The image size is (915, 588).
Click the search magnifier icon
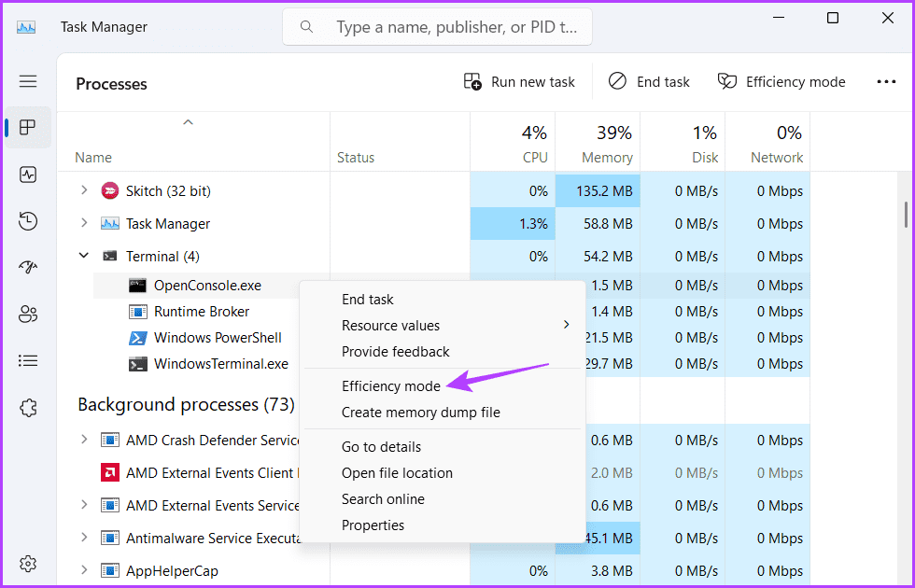(x=306, y=27)
